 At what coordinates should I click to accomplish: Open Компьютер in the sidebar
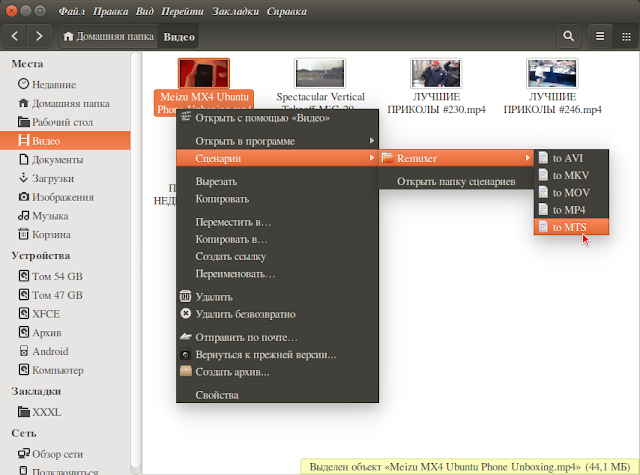coord(65,370)
